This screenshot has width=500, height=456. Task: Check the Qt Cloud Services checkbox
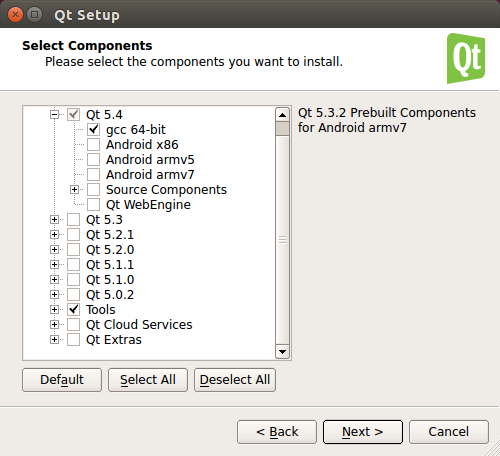(73, 325)
